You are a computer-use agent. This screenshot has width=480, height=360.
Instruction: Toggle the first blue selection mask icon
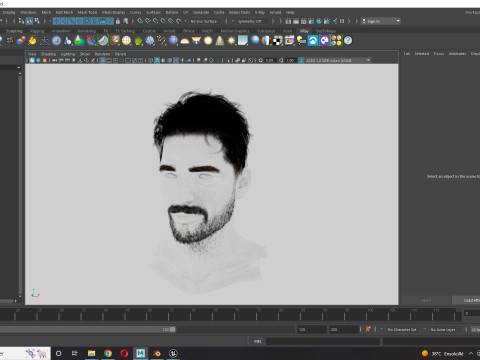(x=57, y=21)
